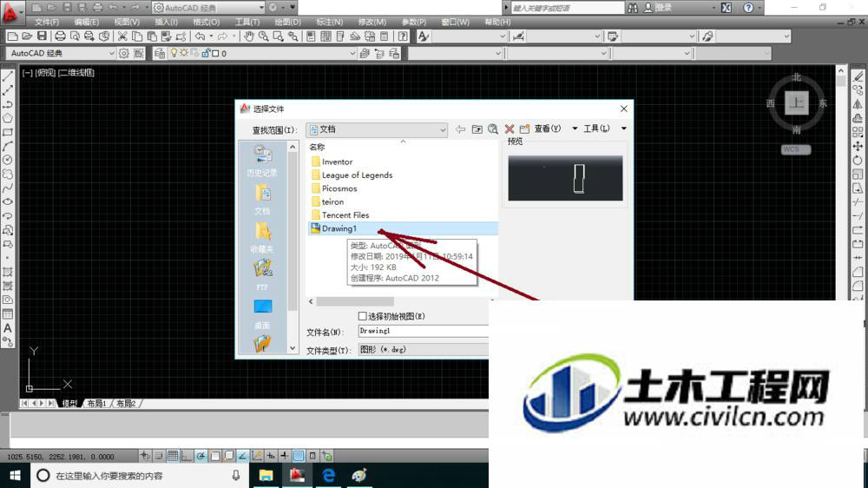This screenshot has width=868, height=488.
Task: Open the Layer Properties Manager icon
Action: 160,53
